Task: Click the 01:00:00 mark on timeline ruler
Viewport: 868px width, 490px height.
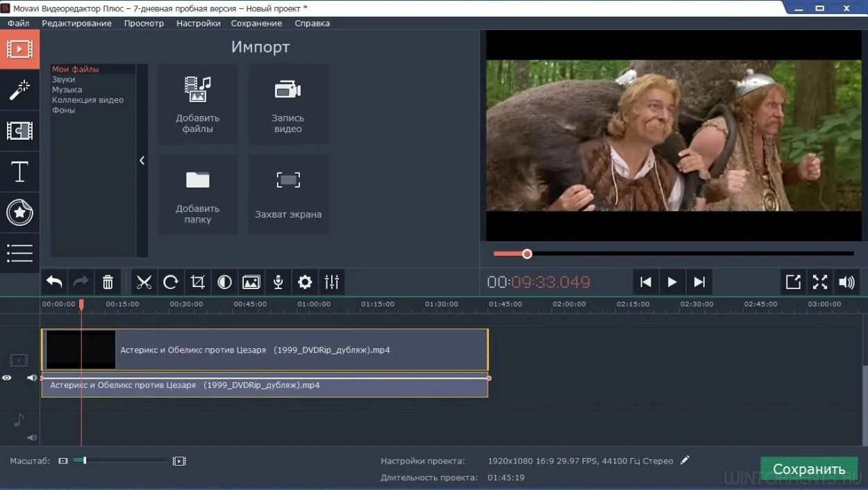Action: [x=314, y=304]
